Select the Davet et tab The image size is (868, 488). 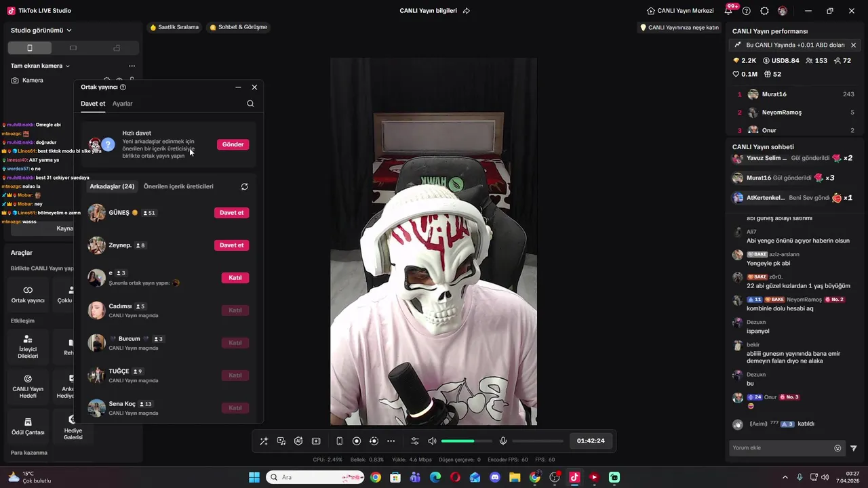(x=93, y=104)
